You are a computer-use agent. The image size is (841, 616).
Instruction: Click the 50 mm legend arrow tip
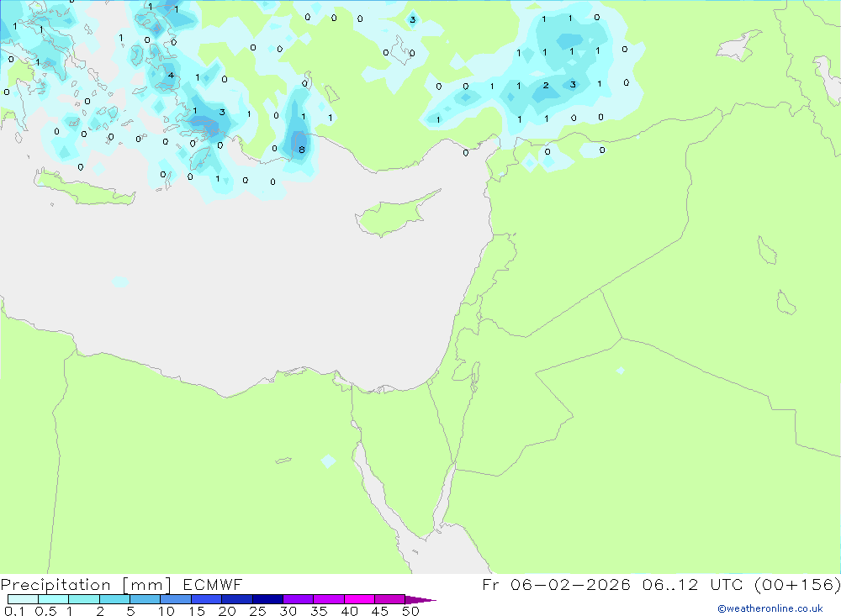click(x=421, y=599)
